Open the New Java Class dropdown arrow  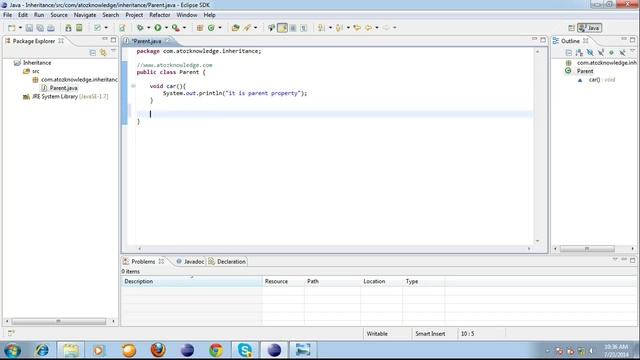[x=220, y=28]
